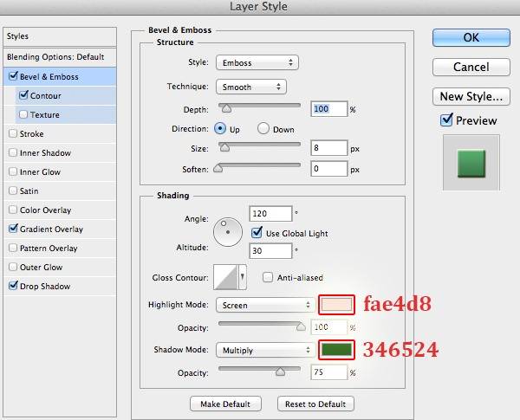Expand the Gloss Contour picker arrow
The height and width of the screenshot is (420, 520).
(243, 277)
